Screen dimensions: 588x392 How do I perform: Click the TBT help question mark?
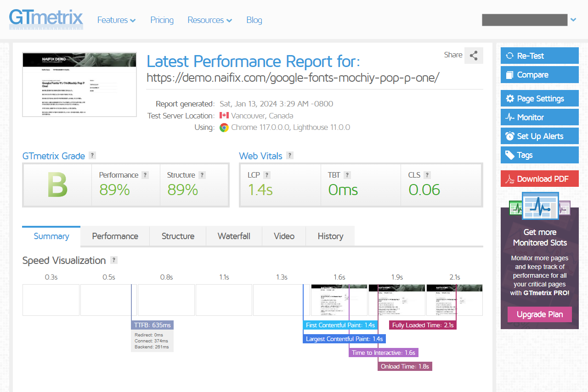click(347, 175)
